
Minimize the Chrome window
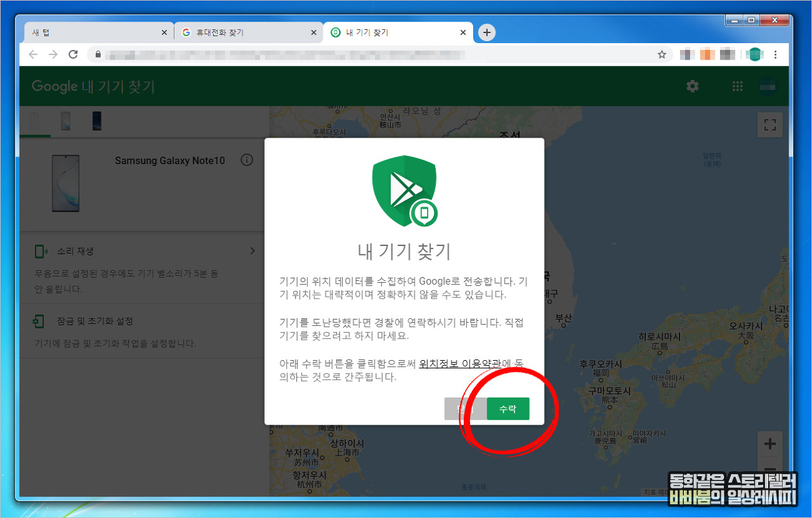point(734,20)
